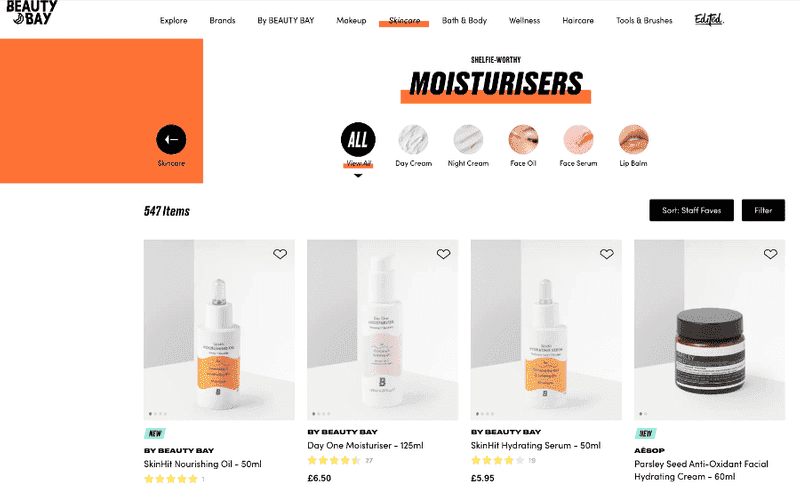Open the Brands navigation menu
The image size is (800, 487).
point(222,20)
